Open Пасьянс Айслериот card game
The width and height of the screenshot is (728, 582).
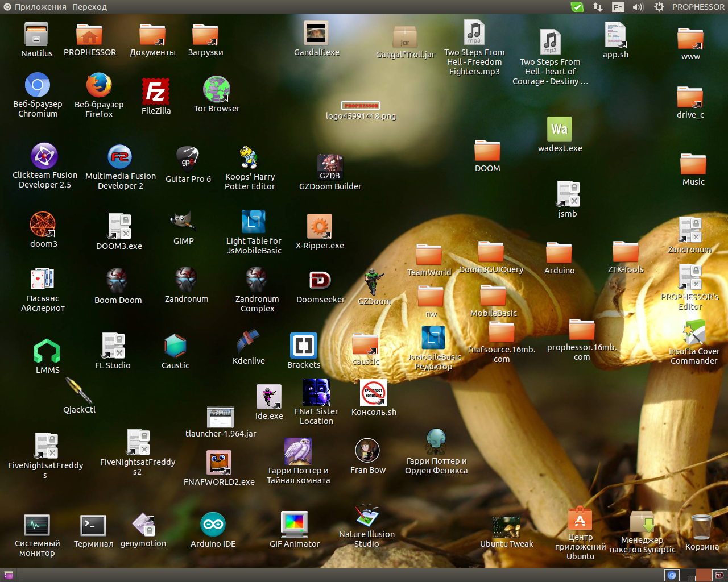click(43, 280)
